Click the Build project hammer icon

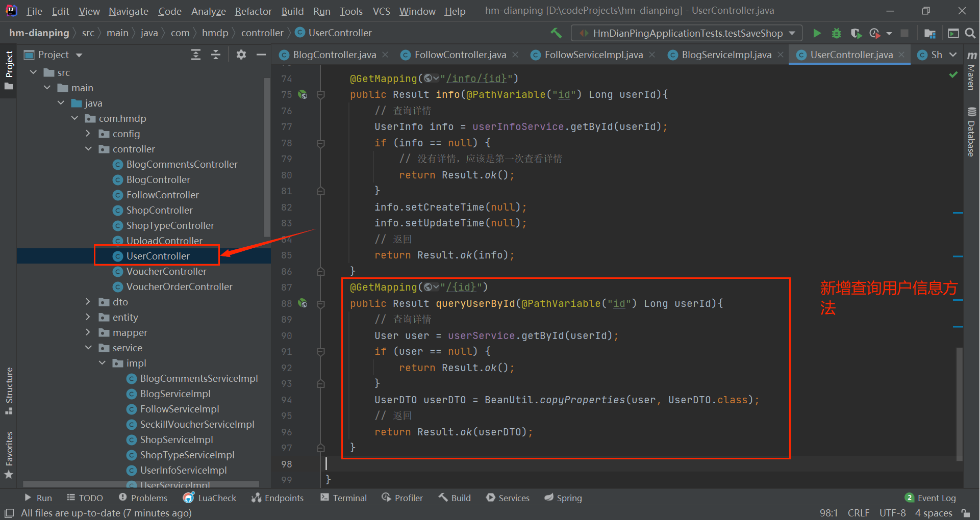[x=556, y=33]
